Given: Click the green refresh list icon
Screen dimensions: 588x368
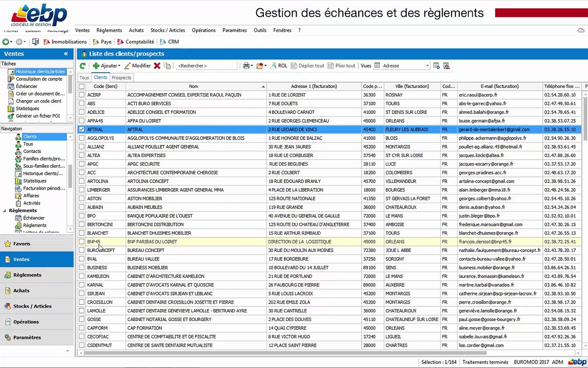Looking at the screenshot, I should 83,66.
